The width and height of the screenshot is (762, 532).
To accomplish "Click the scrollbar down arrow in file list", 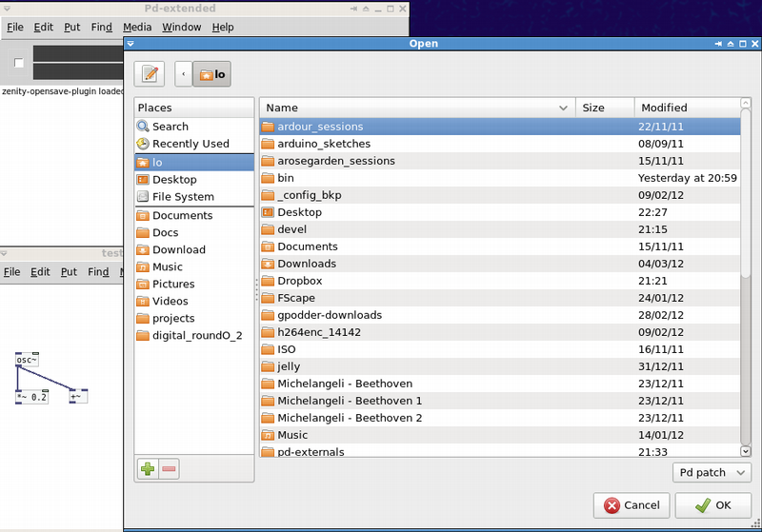I will pyautogui.click(x=746, y=451).
